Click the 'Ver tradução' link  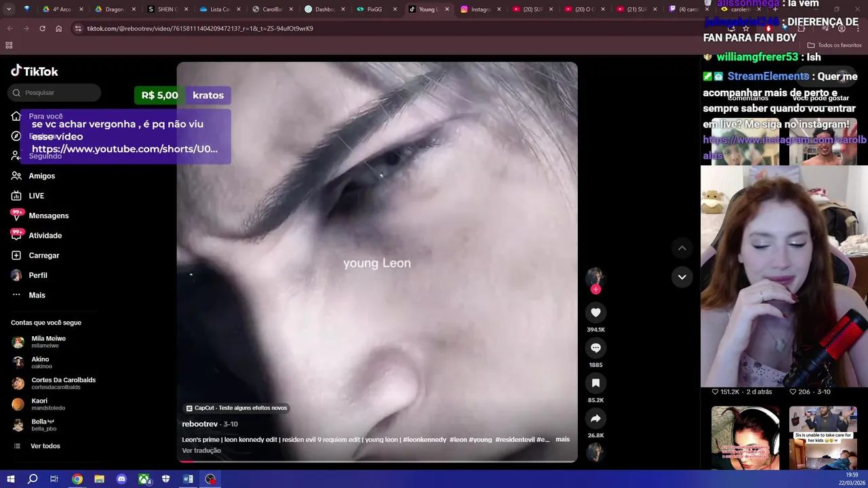point(201,451)
